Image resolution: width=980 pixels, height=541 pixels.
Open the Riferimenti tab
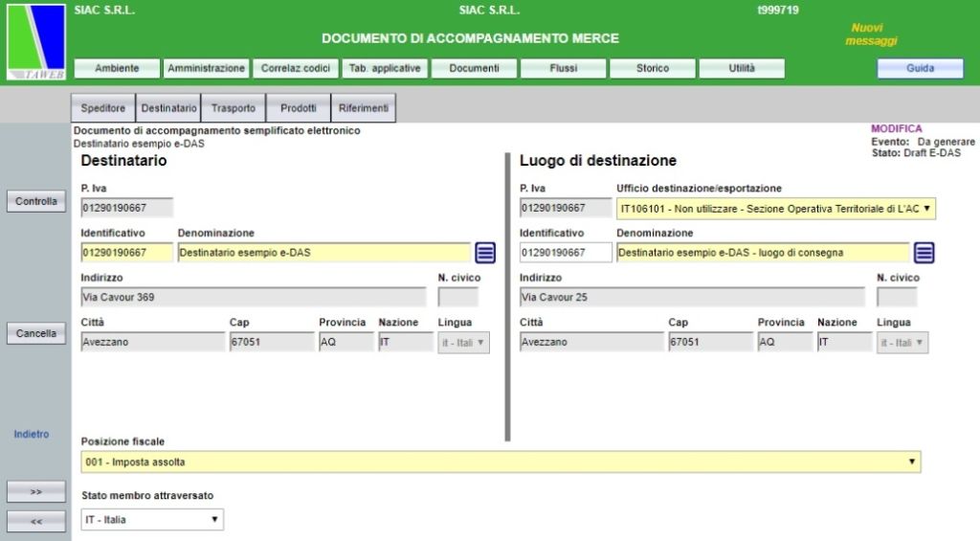pyautogui.click(x=363, y=108)
